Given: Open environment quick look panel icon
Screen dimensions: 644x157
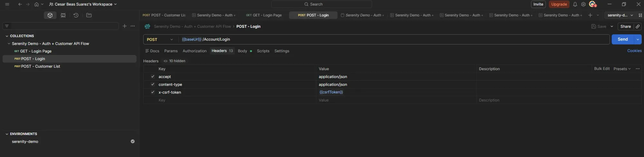Looking at the screenshot, I should 640,15.
